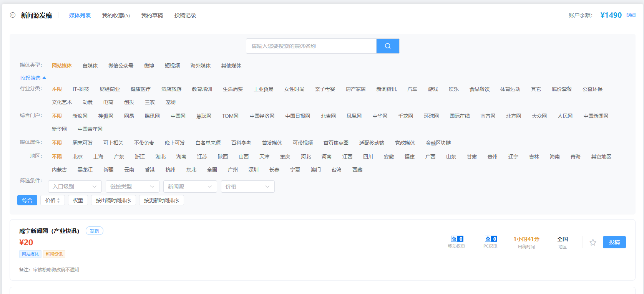Click the 案例 tag on 咸宁新闻网

pyautogui.click(x=95, y=231)
